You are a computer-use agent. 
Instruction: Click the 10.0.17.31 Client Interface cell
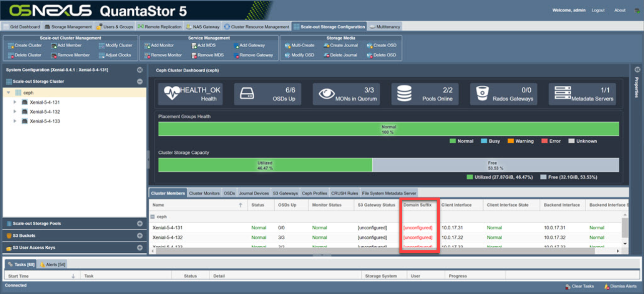tap(460, 228)
